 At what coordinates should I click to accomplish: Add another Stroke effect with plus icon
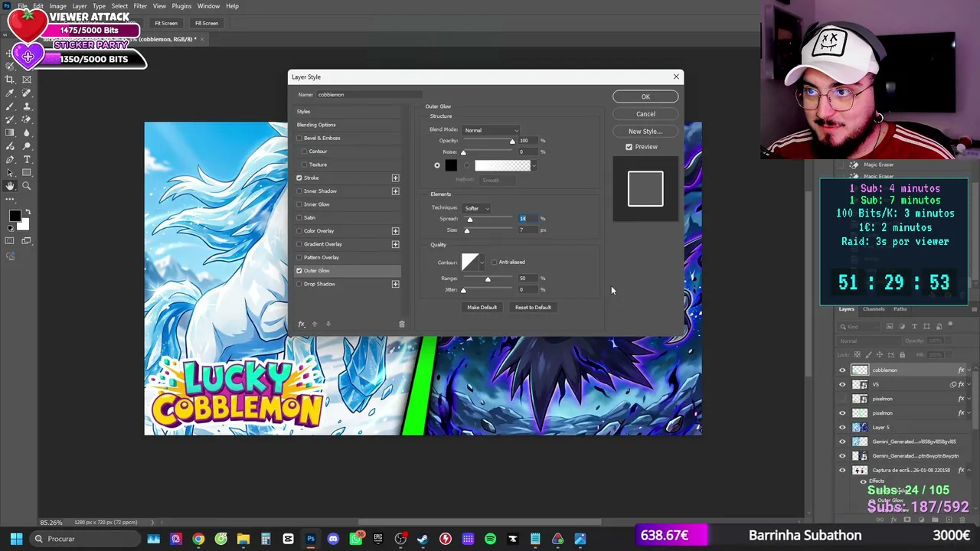pos(395,178)
